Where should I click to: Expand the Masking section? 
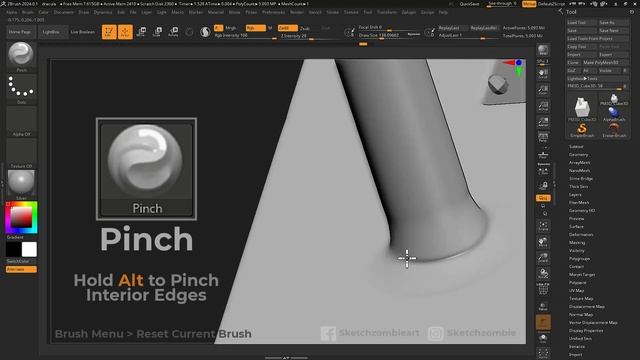coord(577,242)
